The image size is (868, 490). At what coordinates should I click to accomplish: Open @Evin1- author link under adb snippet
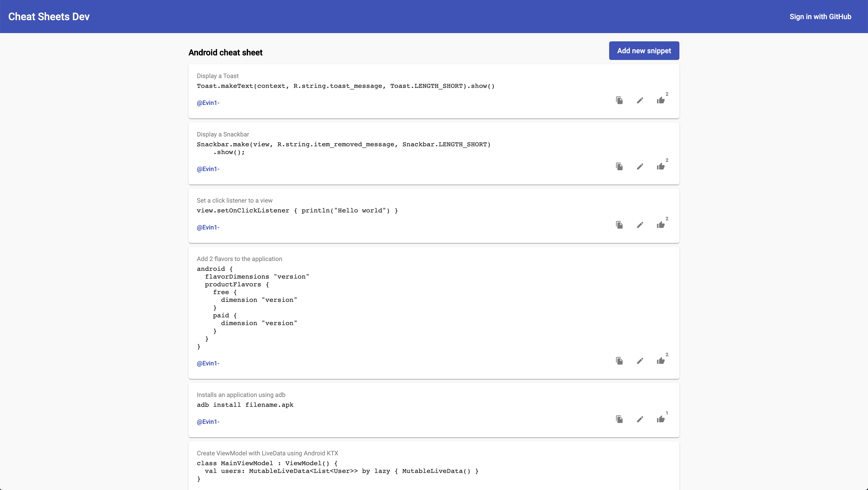(x=208, y=422)
